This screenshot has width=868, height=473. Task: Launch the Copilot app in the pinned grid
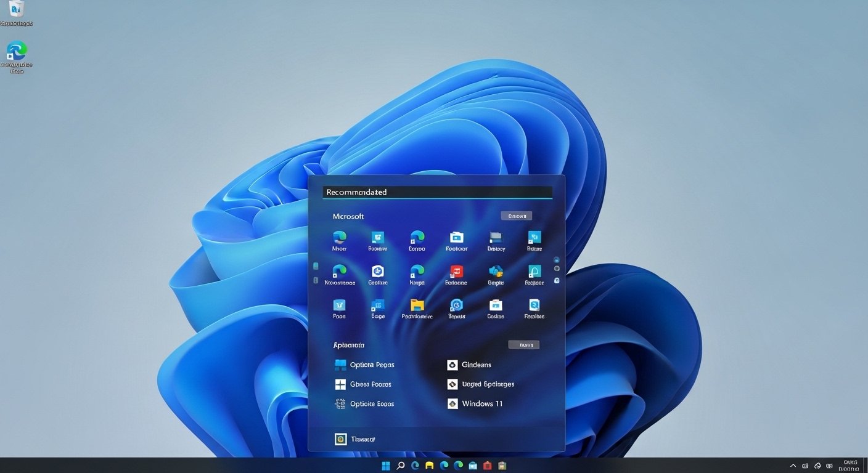[x=377, y=274]
